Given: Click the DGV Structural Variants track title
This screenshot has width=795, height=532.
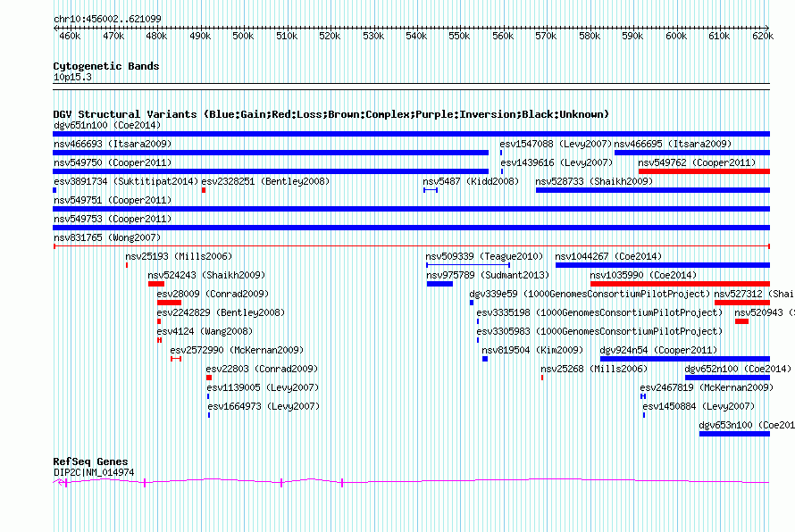Looking at the screenshot, I should point(331,114).
